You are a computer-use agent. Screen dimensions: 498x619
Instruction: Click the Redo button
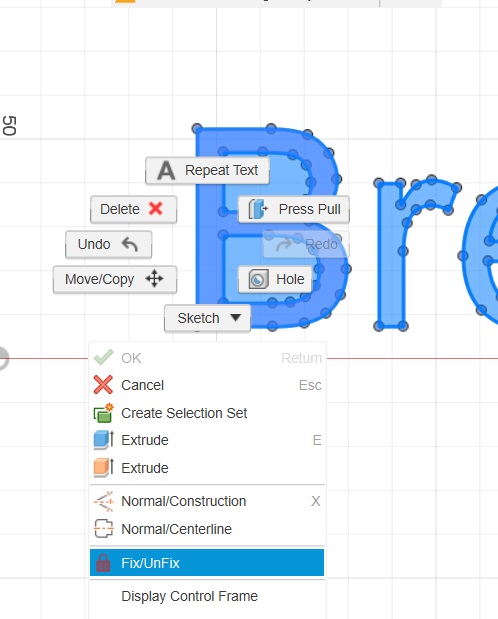tap(306, 244)
